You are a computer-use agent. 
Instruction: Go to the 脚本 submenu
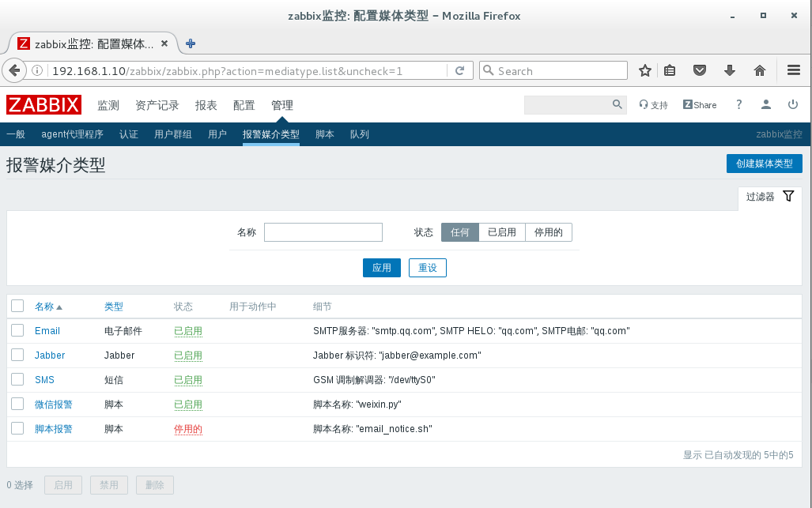pos(325,134)
